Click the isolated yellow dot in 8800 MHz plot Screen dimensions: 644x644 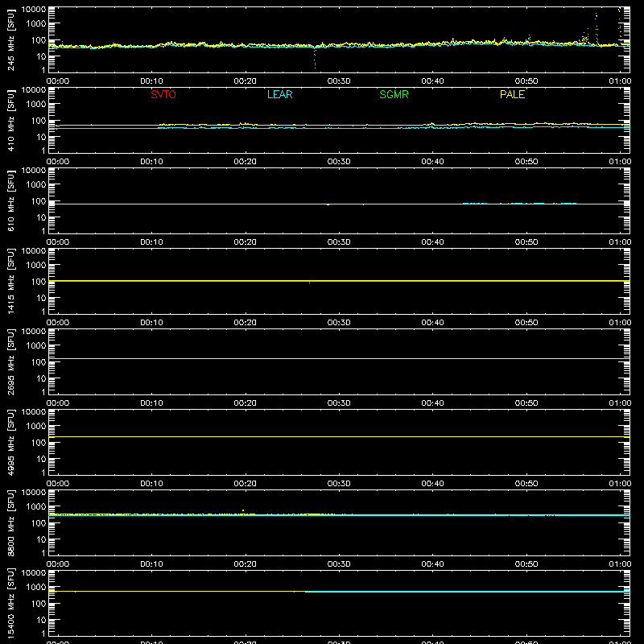click(243, 510)
